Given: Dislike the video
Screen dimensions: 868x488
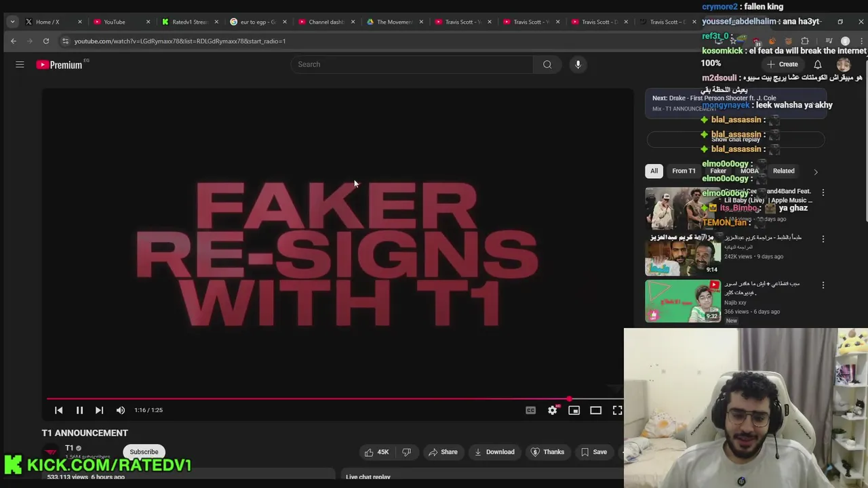Looking at the screenshot, I should pos(406,452).
